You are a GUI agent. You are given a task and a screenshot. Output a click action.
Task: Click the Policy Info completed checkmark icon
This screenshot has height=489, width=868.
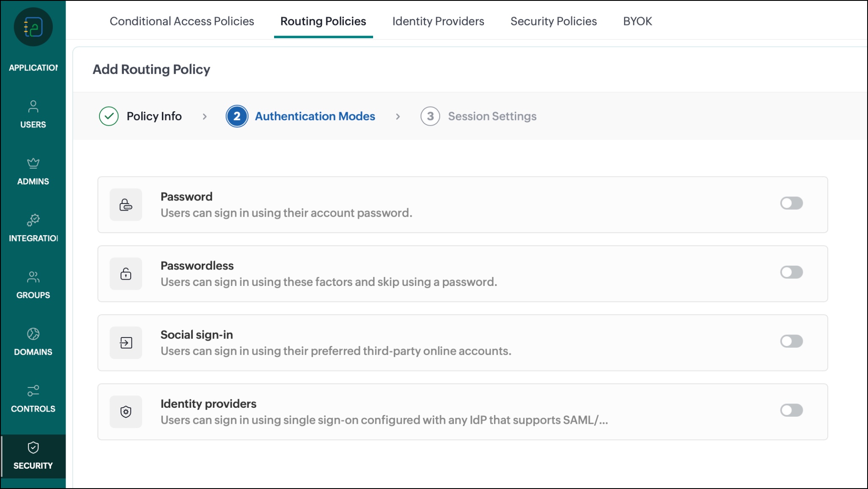click(109, 116)
